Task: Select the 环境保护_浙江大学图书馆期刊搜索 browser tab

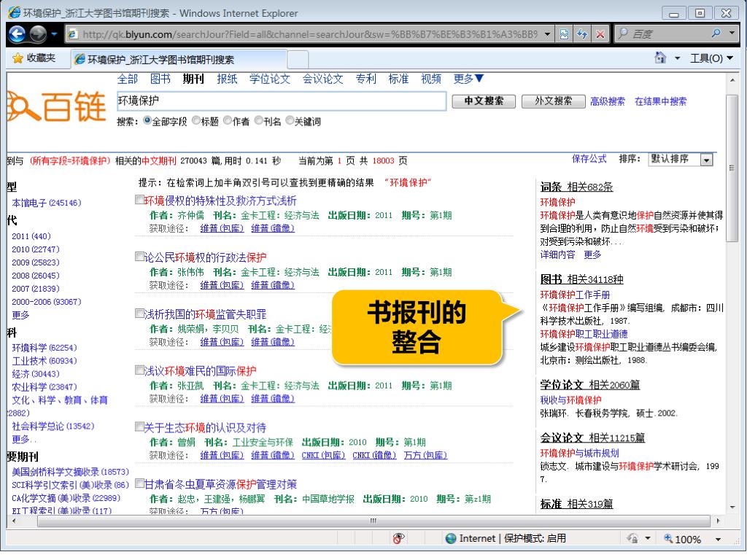Action: tap(179, 60)
